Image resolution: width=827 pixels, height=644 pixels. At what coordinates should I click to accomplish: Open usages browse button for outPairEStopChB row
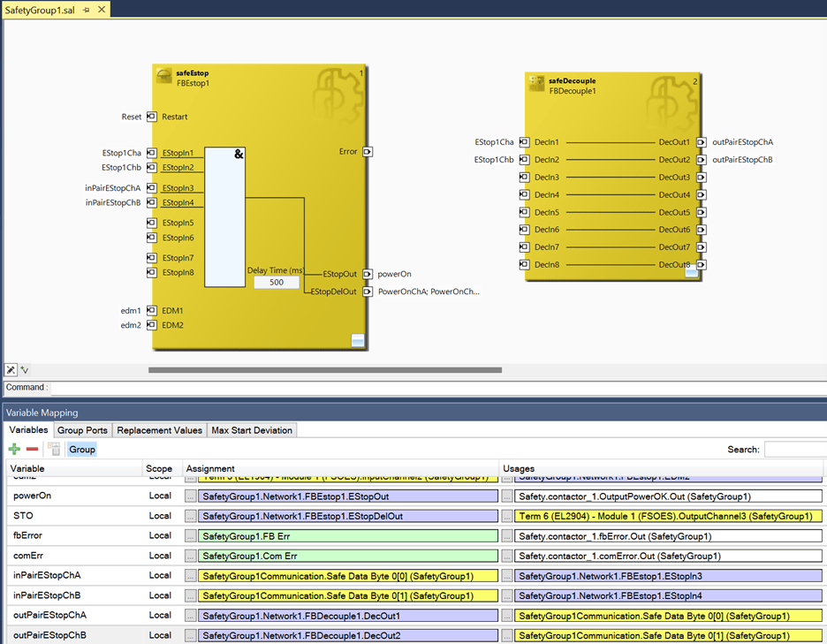[x=507, y=635]
